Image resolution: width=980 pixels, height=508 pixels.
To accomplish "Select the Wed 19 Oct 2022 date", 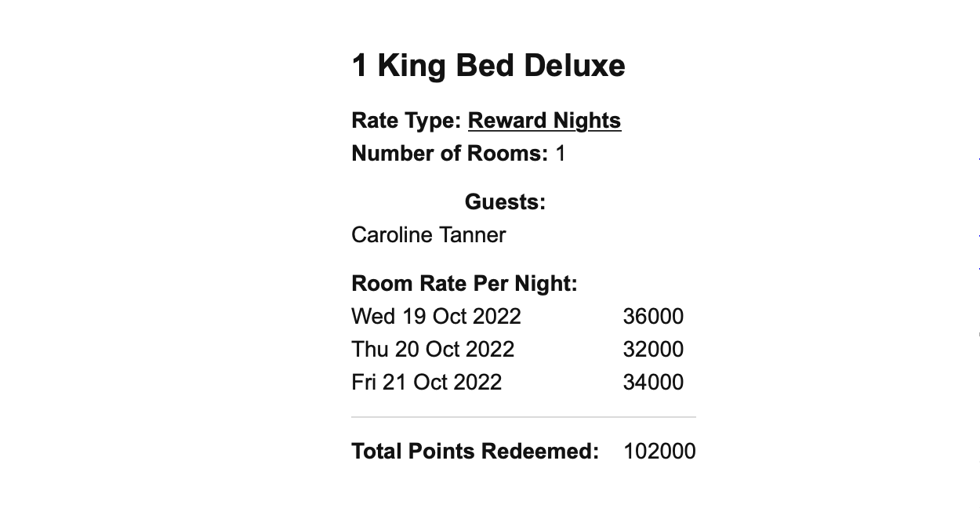I will click(x=436, y=317).
